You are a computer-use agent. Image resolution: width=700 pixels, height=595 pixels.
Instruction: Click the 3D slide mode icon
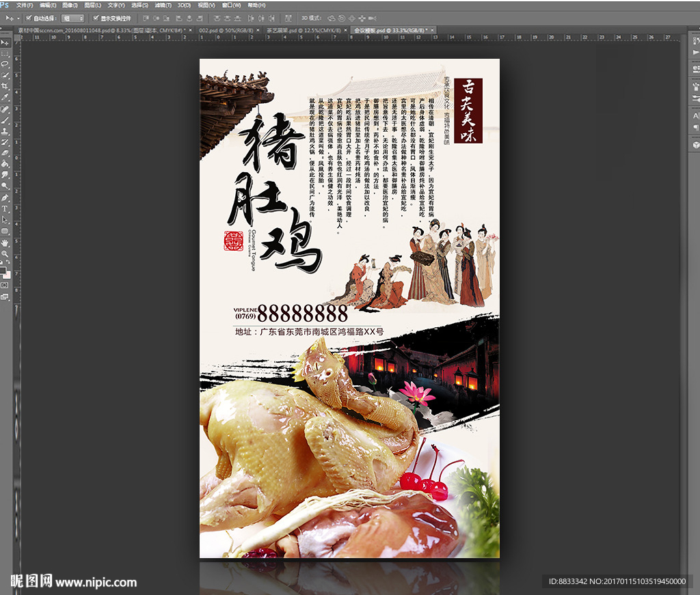[362, 18]
